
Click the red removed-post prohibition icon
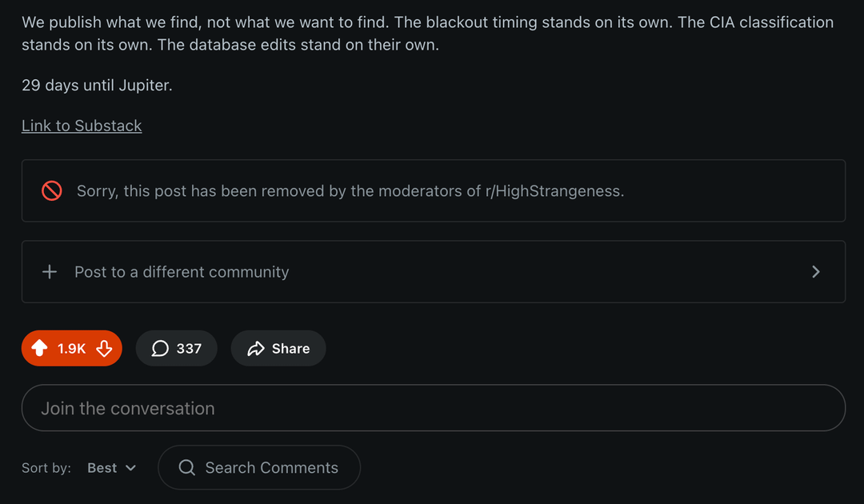(52, 190)
